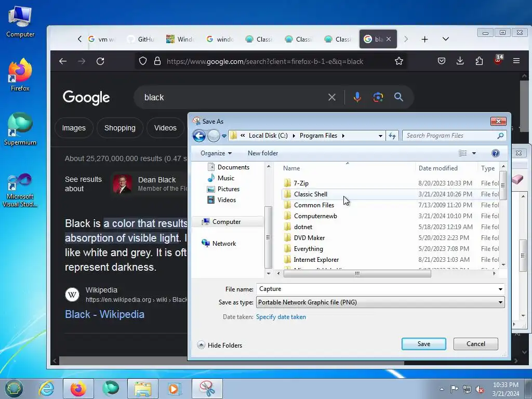Open Save As help button
This screenshot has width=532, height=399.
click(x=495, y=153)
